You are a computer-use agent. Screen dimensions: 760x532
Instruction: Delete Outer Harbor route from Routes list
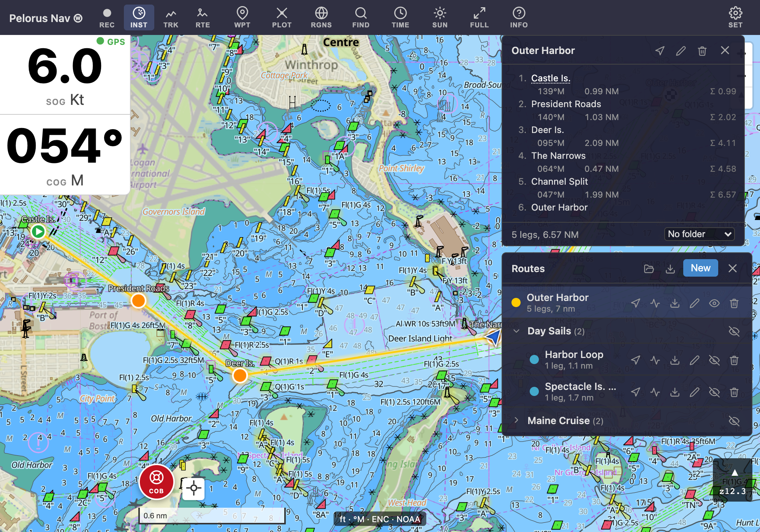pyautogui.click(x=734, y=303)
